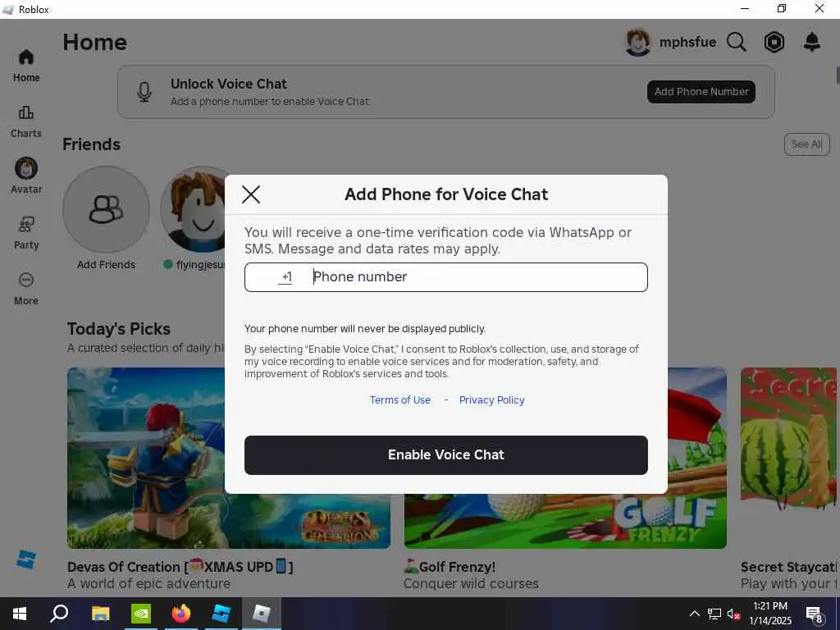Open the Robux hexagon icon

pyautogui.click(x=774, y=42)
